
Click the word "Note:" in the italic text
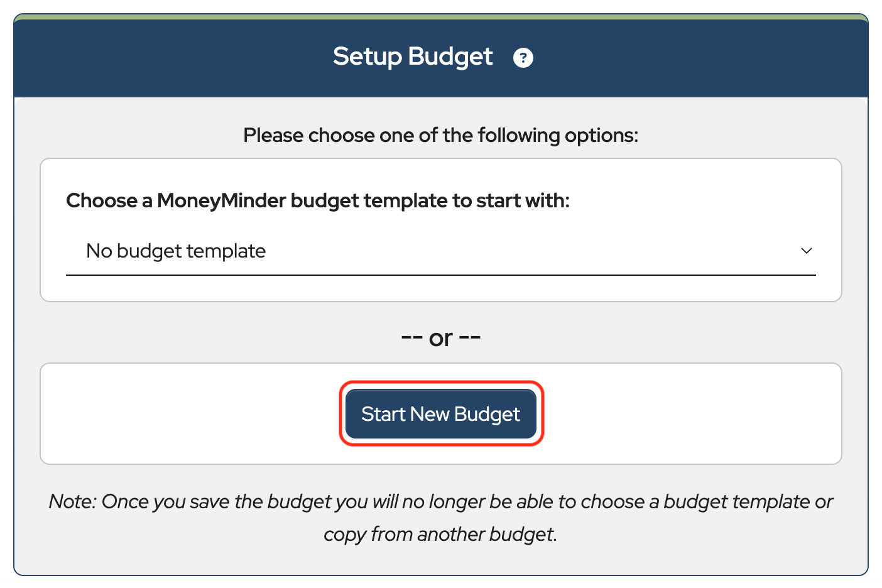tap(72, 501)
